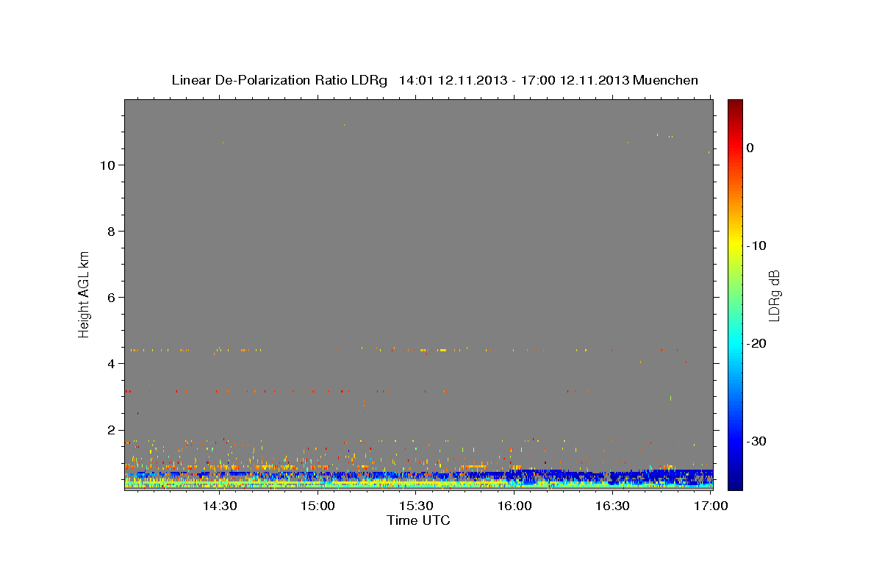Click the "15:00" time tick label
The image size is (882, 588).
pos(318,506)
